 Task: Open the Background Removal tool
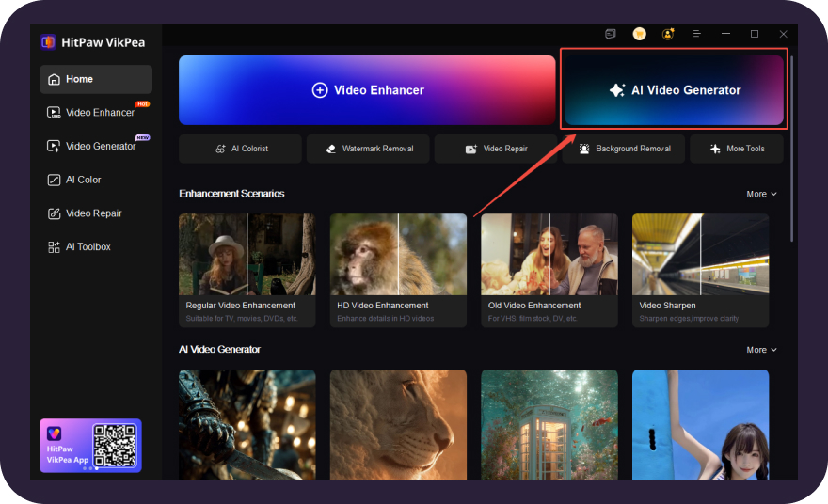click(624, 149)
